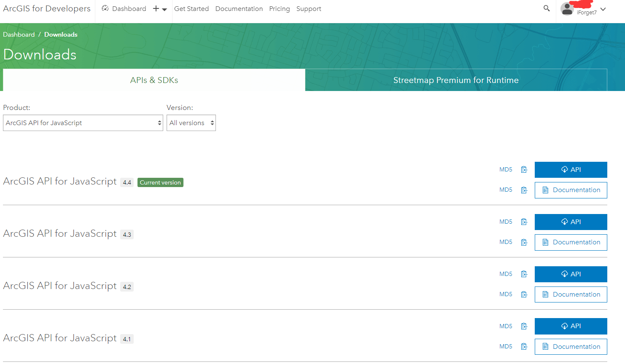Click the 4.4 version badge
This screenshot has height=364, width=625.
point(127,182)
